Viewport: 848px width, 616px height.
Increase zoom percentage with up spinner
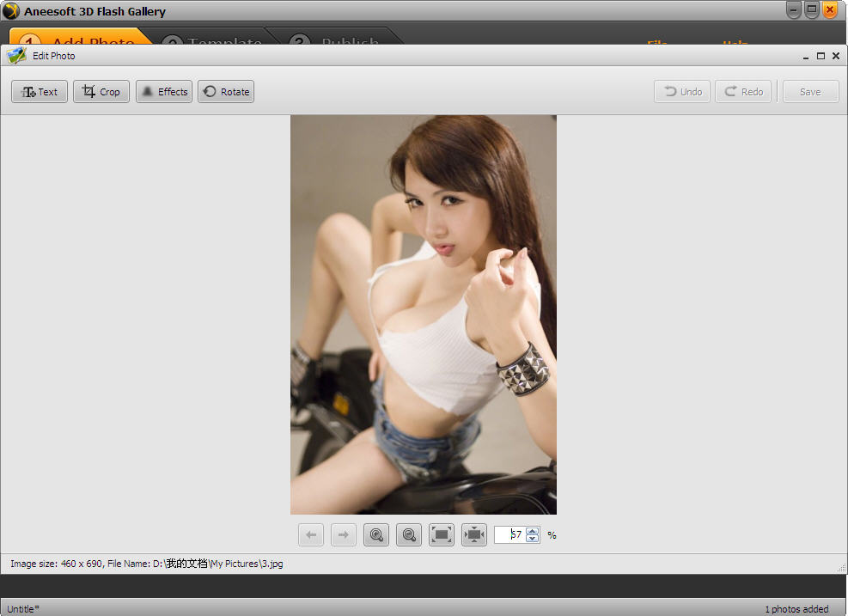533,531
